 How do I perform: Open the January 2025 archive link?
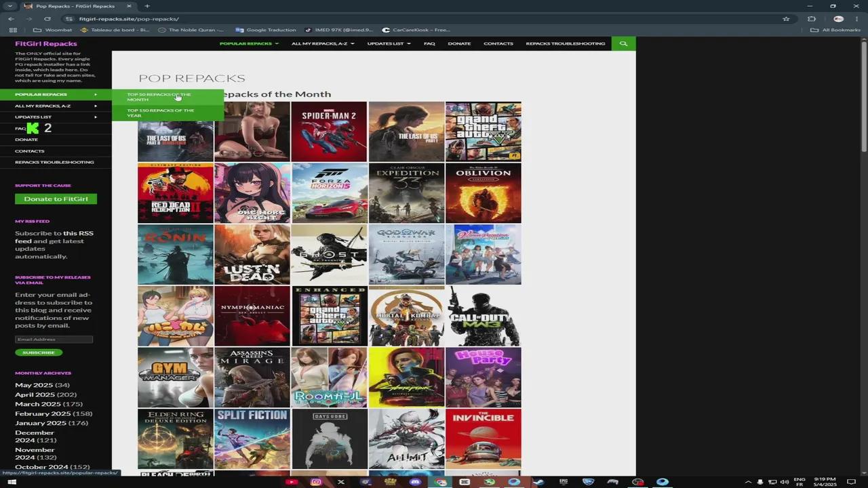[41, 423]
